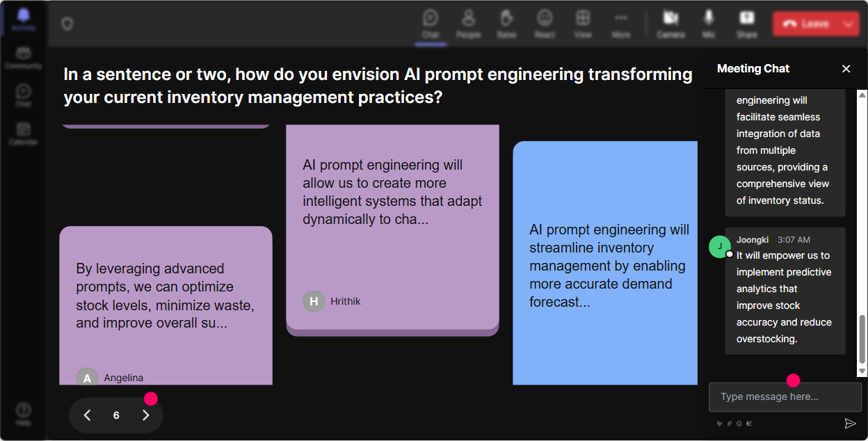Send the chat message with the arrow icon

[850, 423]
